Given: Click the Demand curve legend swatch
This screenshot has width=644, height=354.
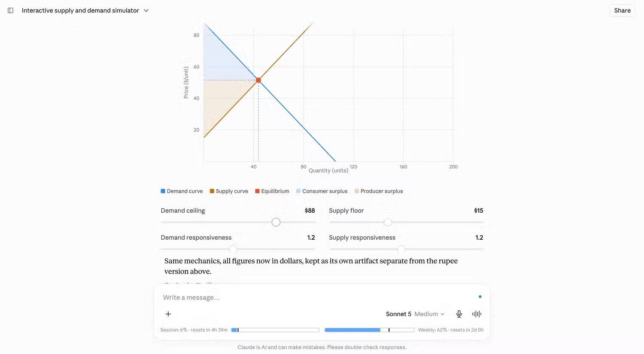Looking at the screenshot, I should click(163, 191).
